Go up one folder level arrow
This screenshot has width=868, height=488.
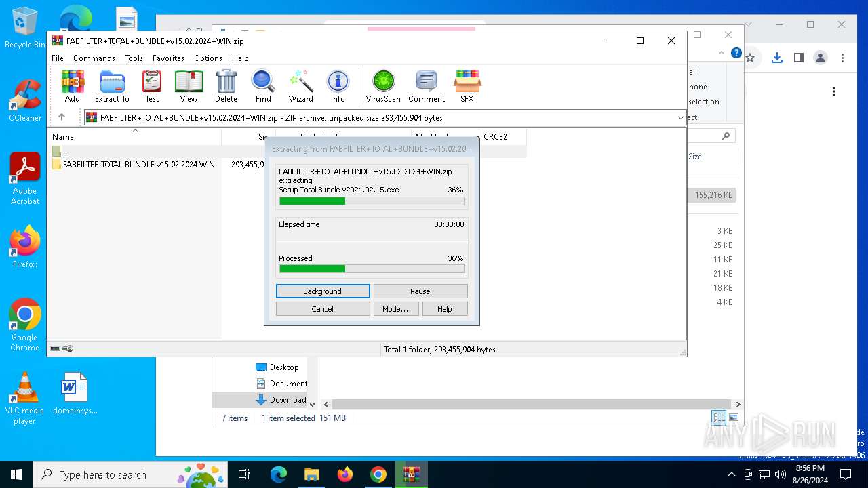(x=61, y=117)
